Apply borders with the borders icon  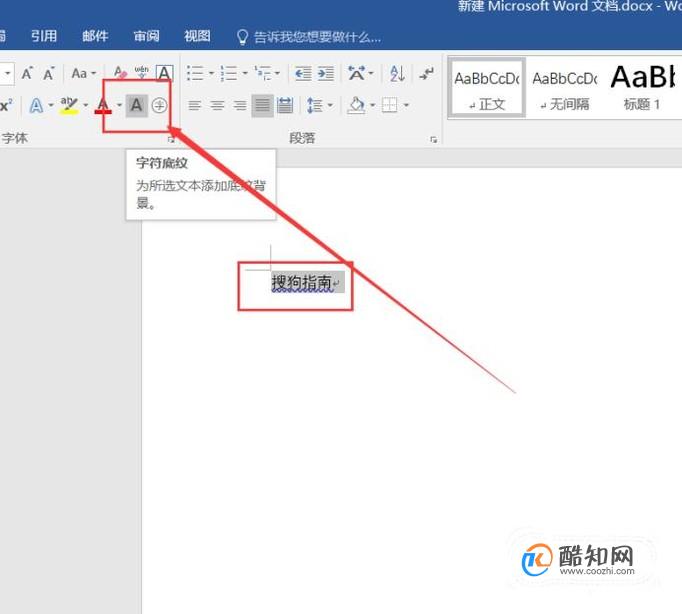389,105
